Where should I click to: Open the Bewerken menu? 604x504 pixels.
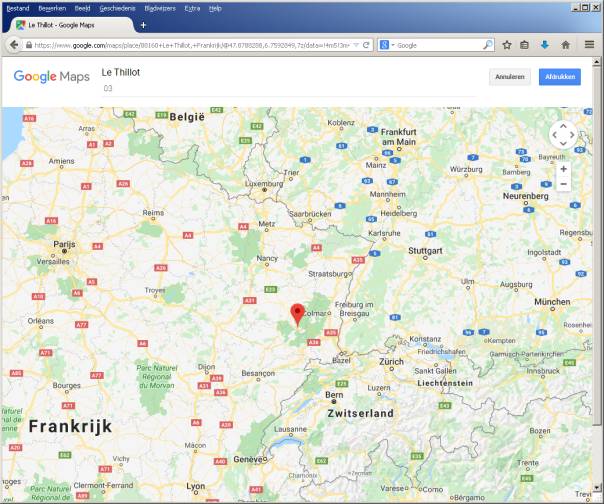pos(52,8)
